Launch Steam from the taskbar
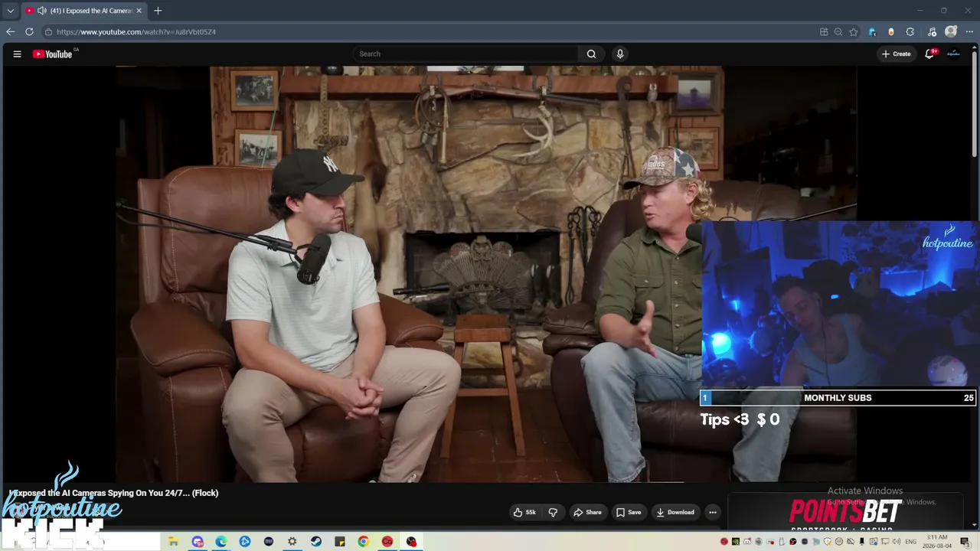This screenshot has height=551, width=980. pyautogui.click(x=316, y=542)
